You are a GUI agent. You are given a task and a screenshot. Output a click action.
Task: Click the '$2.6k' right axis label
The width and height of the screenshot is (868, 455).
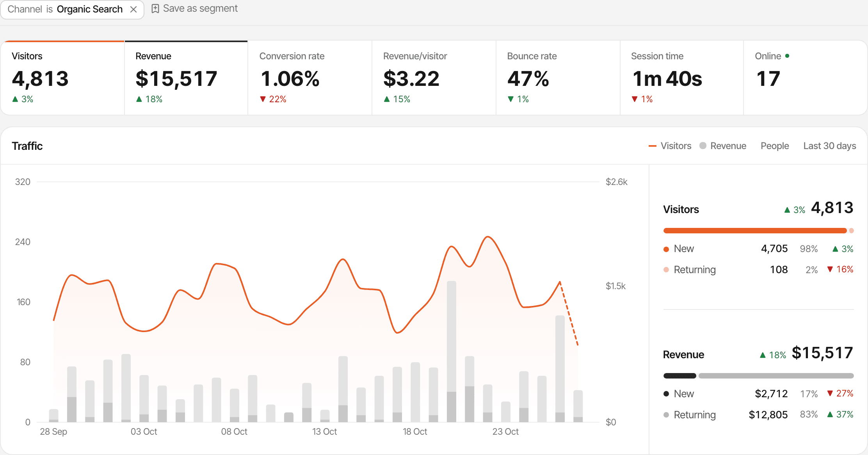click(x=617, y=182)
